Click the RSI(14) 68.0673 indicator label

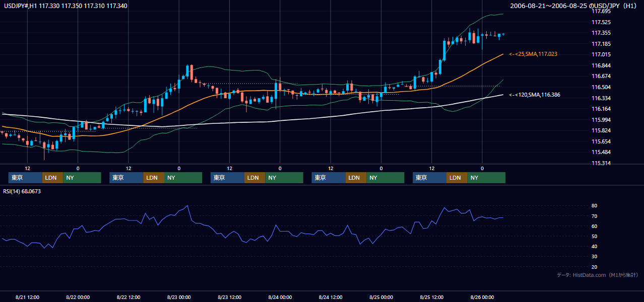(22, 191)
